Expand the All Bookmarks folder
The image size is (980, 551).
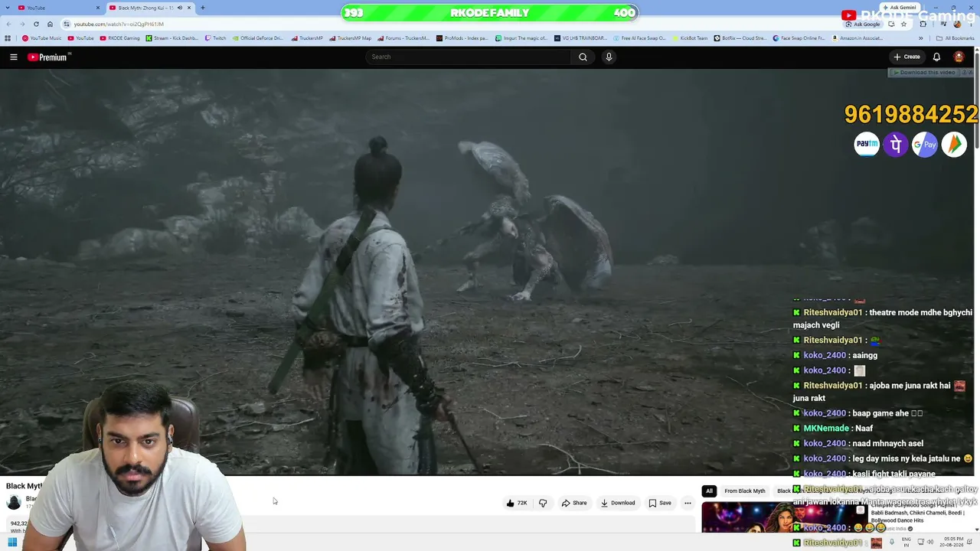955,38
